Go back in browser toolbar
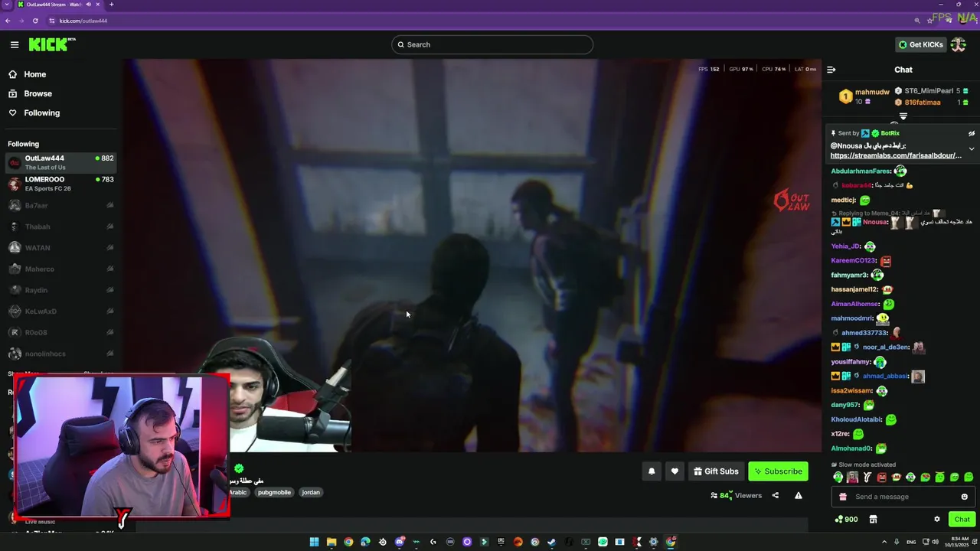Image resolution: width=980 pixels, height=551 pixels. pyautogui.click(x=8, y=21)
